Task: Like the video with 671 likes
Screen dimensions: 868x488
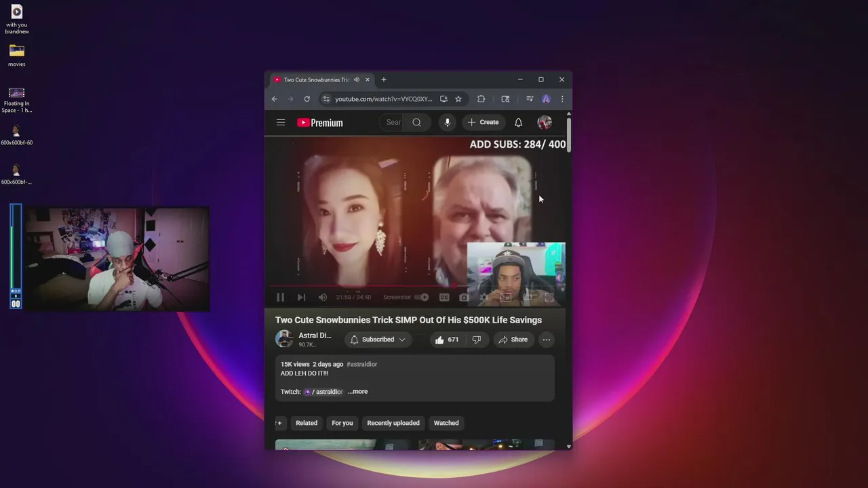Action: tap(446, 340)
